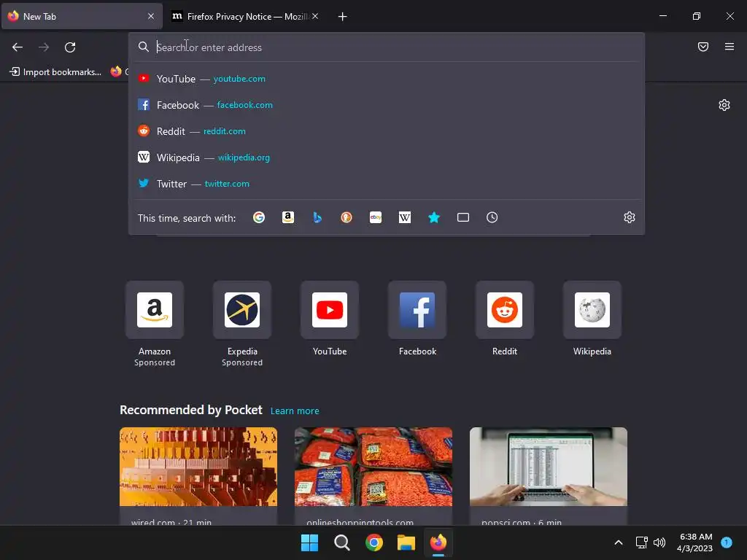
Task: Open wired.com Pocket story thumbnail
Action: click(x=198, y=467)
